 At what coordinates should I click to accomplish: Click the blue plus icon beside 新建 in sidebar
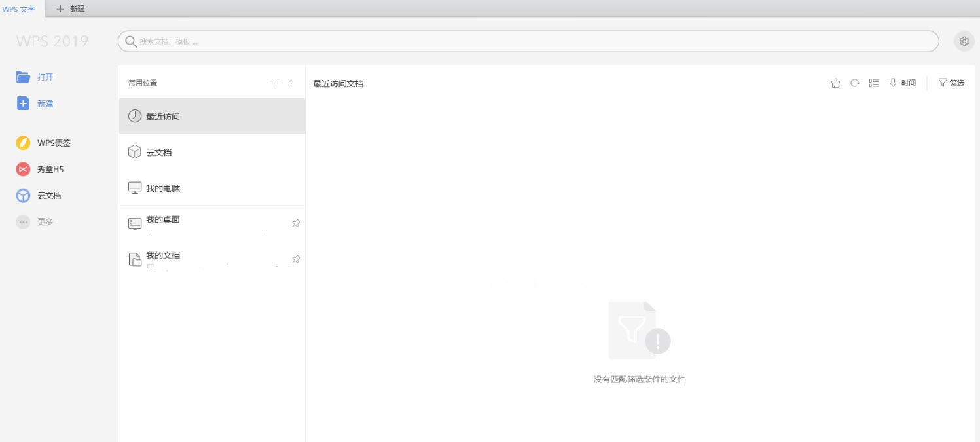click(23, 103)
